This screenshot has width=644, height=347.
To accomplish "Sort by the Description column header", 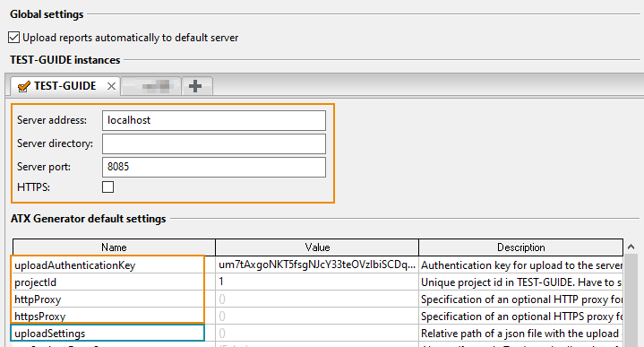I will [520, 247].
